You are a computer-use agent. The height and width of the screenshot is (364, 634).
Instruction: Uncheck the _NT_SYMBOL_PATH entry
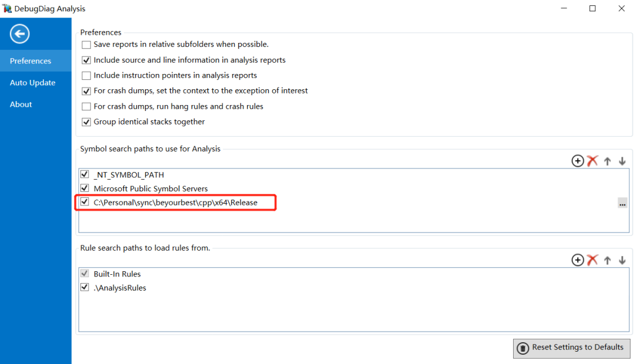tap(85, 174)
